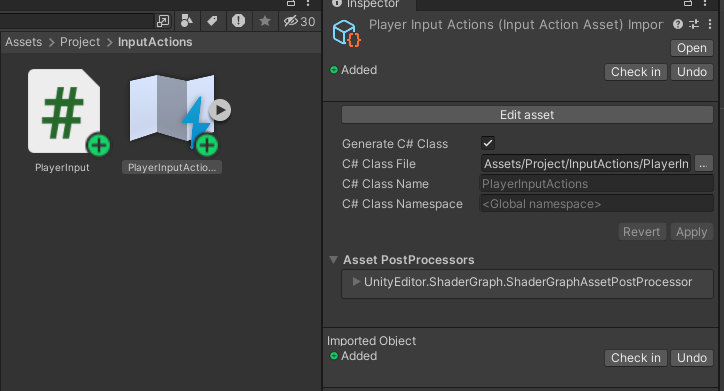Switch to the Inspector tab
This screenshot has width=724, height=391.
pos(368,4)
